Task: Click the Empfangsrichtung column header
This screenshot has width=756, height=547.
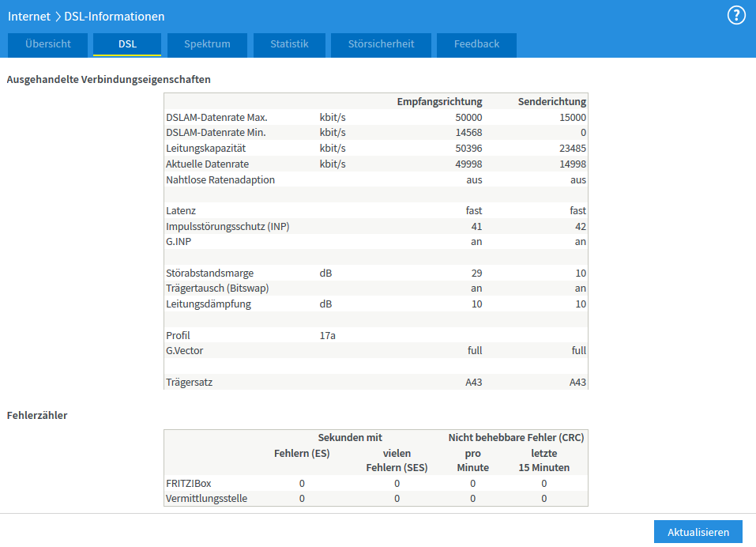Action: click(439, 101)
